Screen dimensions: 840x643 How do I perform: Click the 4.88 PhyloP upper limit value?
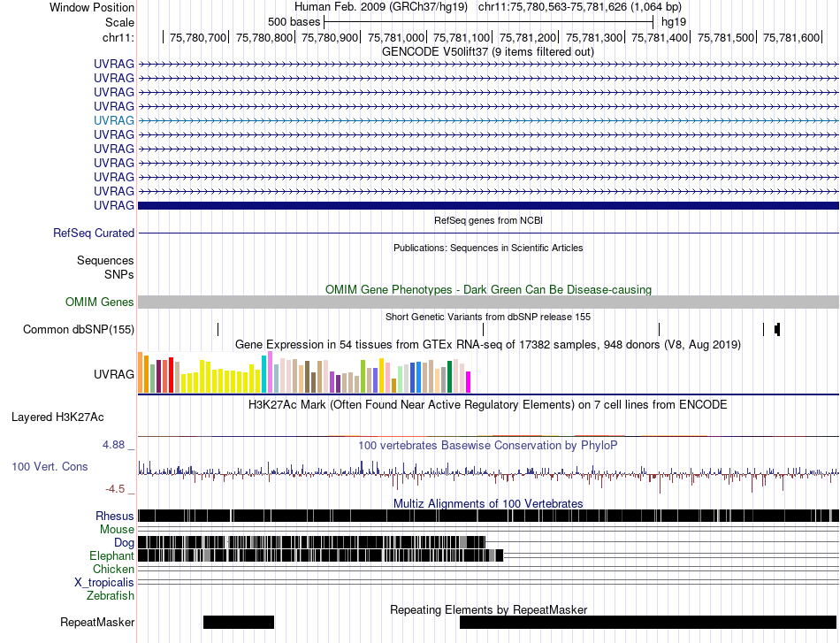(113, 445)
